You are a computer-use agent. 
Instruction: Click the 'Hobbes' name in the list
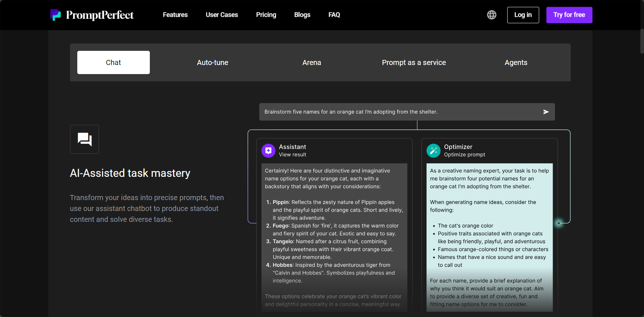(x=283, y=265)
